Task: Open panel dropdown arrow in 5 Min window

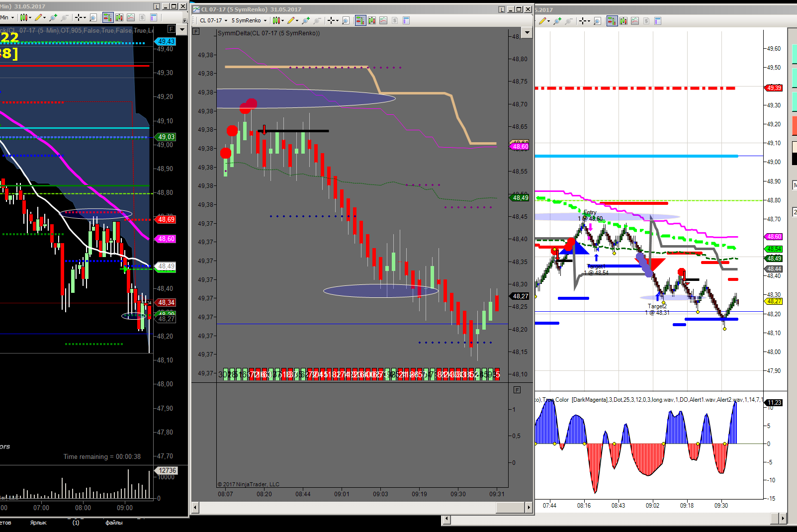Action: (182, 29)
